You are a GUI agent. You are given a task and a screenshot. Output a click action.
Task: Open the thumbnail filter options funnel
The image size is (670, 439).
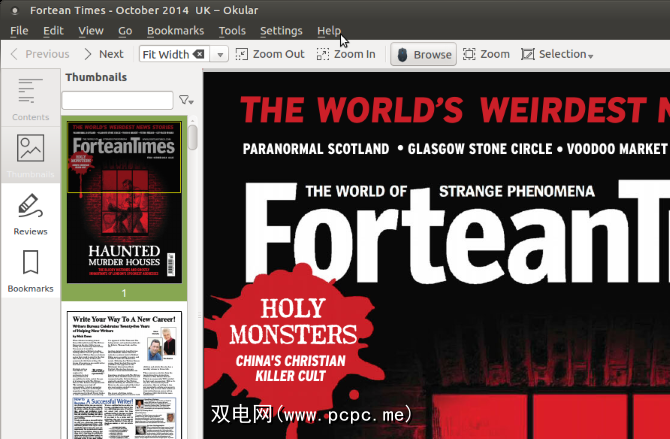tap(186, 100)
